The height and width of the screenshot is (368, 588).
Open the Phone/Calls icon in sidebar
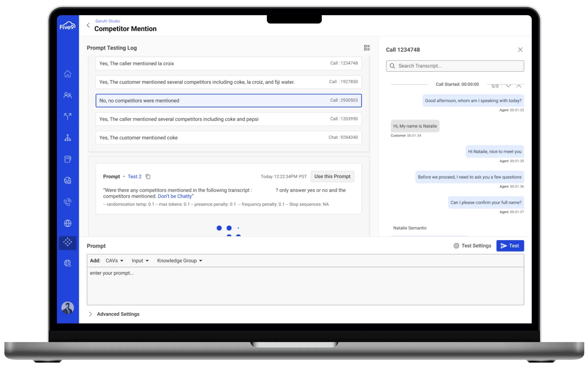pyautogui.click(x=67, y=201)
